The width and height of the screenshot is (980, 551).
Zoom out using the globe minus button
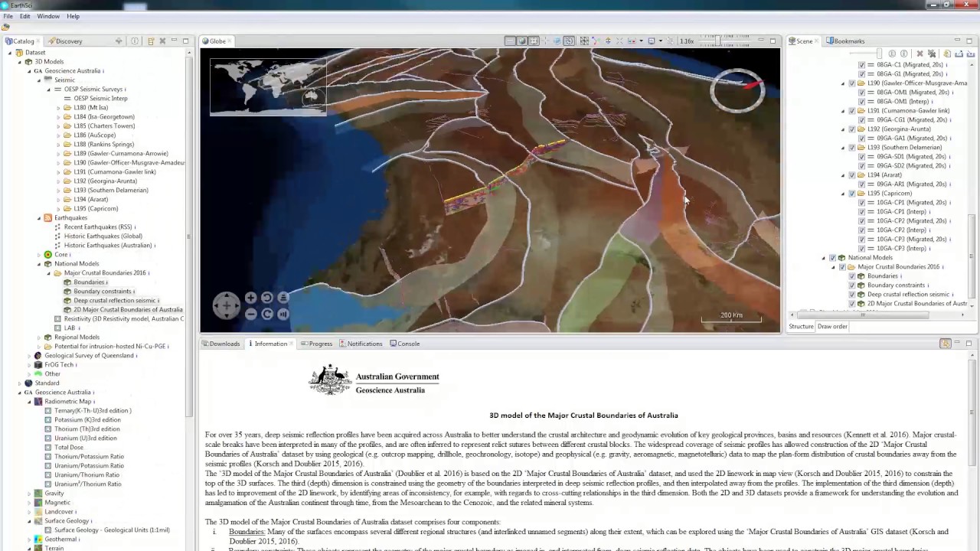250,314
